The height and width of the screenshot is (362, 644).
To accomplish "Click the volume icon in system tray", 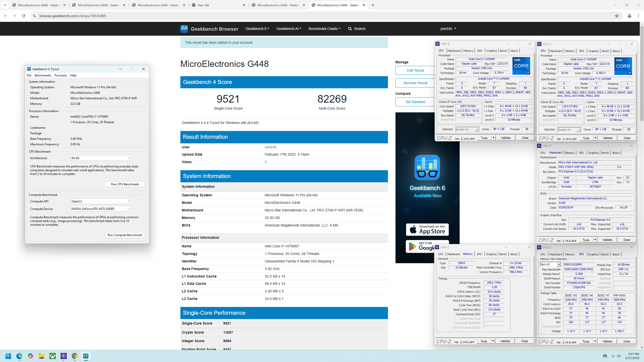I will (619, 356).
